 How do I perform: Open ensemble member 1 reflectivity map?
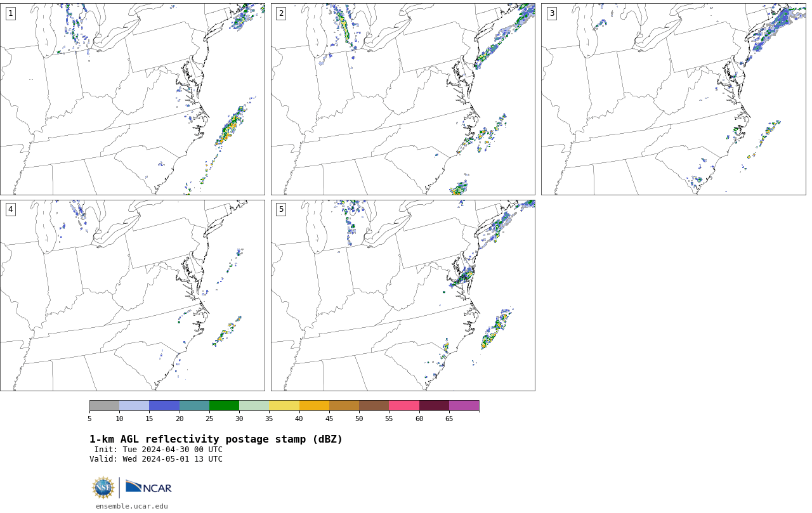(133, 99)
